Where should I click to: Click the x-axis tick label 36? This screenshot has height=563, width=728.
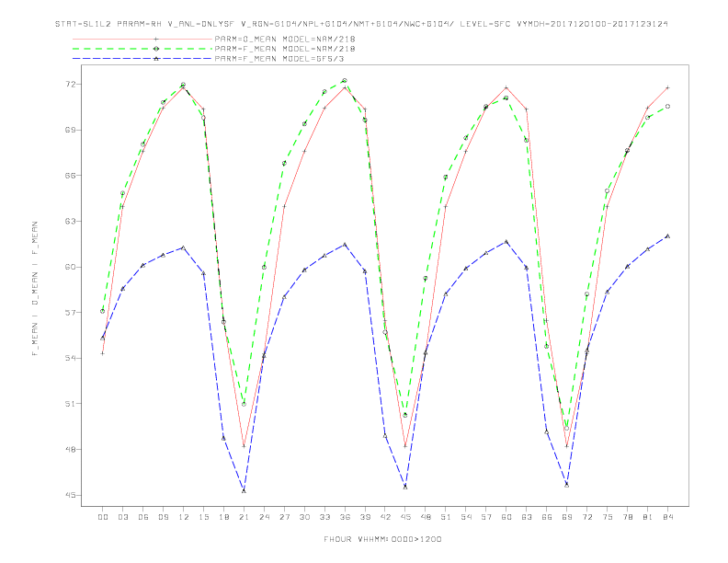coord(345,517)
